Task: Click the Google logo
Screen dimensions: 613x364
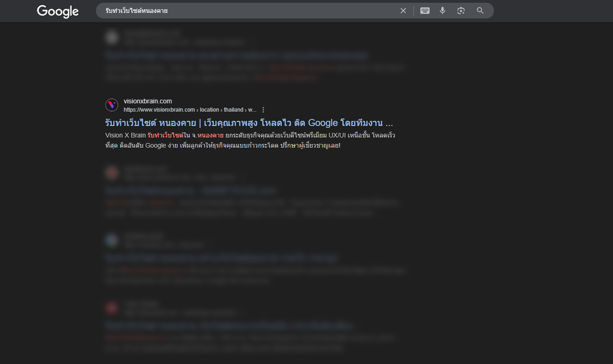Action: pos(58,11)
